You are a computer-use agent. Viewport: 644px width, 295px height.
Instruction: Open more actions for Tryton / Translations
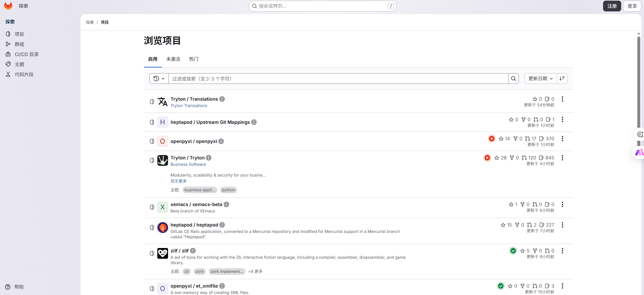click(x=562, y=99)
